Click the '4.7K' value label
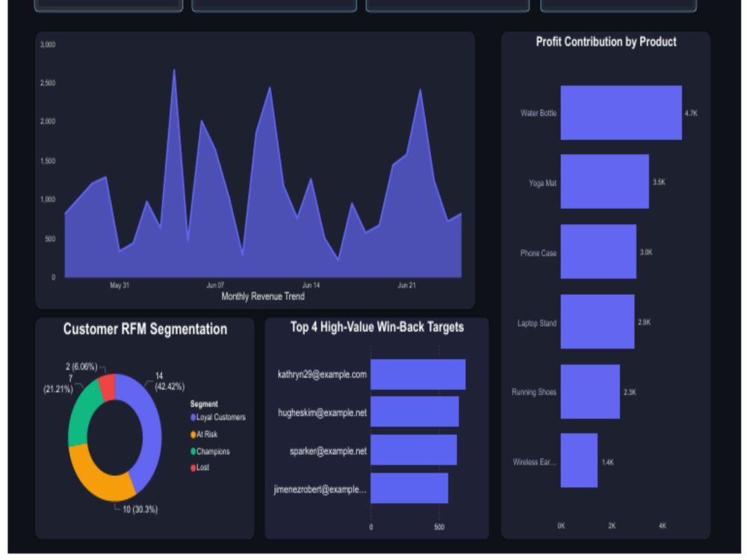This screenshot has height=560, width=747. pos(691,113)
